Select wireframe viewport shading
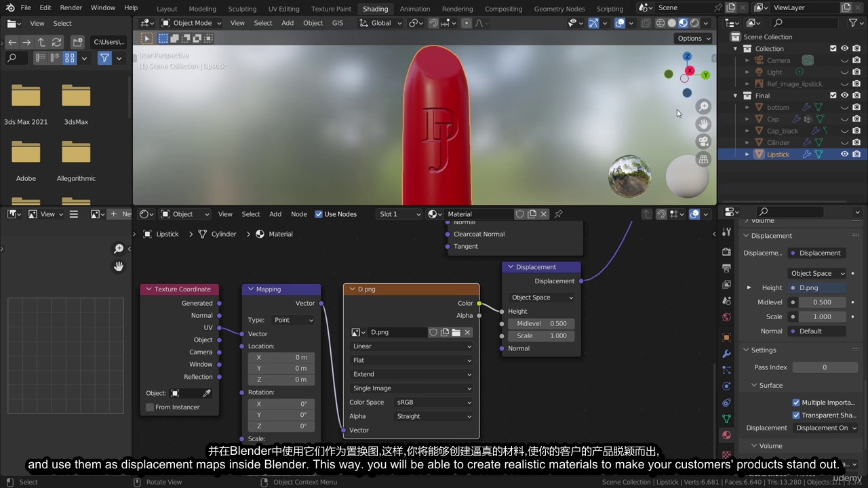Viewport: 868px width, 488px height. (660, 23)
